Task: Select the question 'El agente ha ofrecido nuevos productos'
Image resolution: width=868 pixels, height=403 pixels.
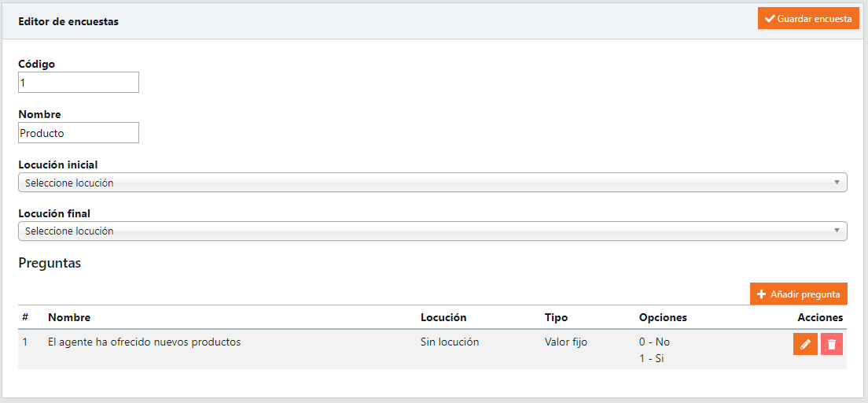Action: click(144, 342)
